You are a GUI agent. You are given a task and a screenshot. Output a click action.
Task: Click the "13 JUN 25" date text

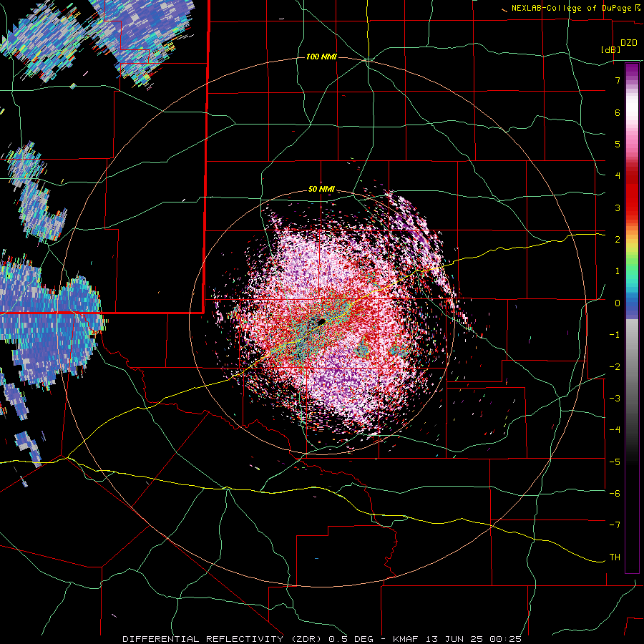pyautogui.click(x=453, y=639)
